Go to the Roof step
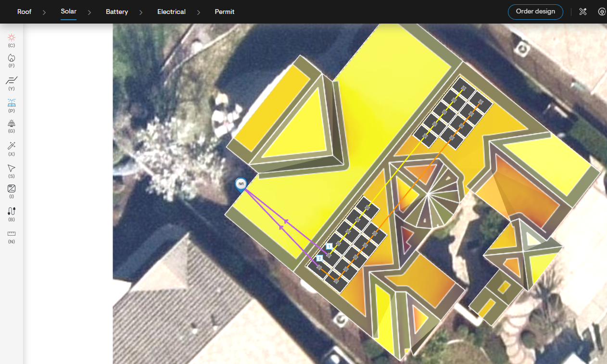The width and height of the screenshot is (607, 364). pos(24,12)
